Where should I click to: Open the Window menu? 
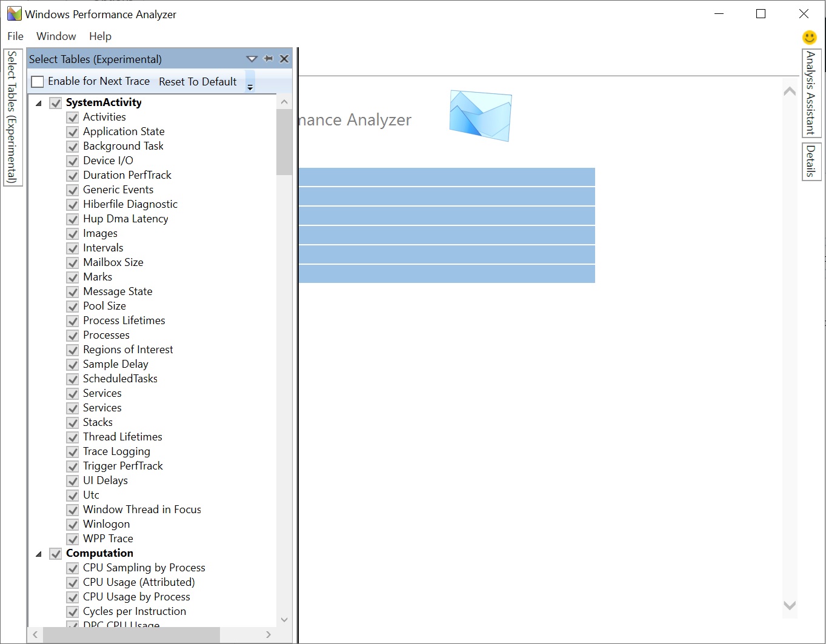pyautogui.click(x=56, y=36)
